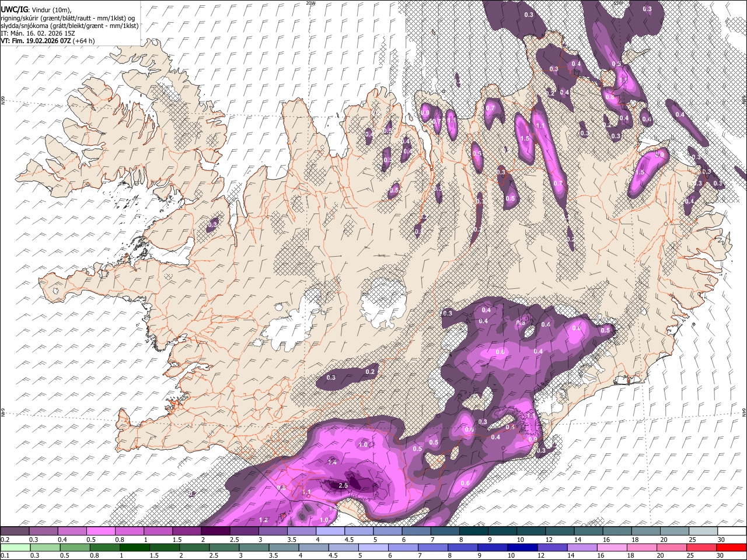Click the '0.1' label in the lower legend row
This screenshot has width=747, height=560.
pos(5,556)
